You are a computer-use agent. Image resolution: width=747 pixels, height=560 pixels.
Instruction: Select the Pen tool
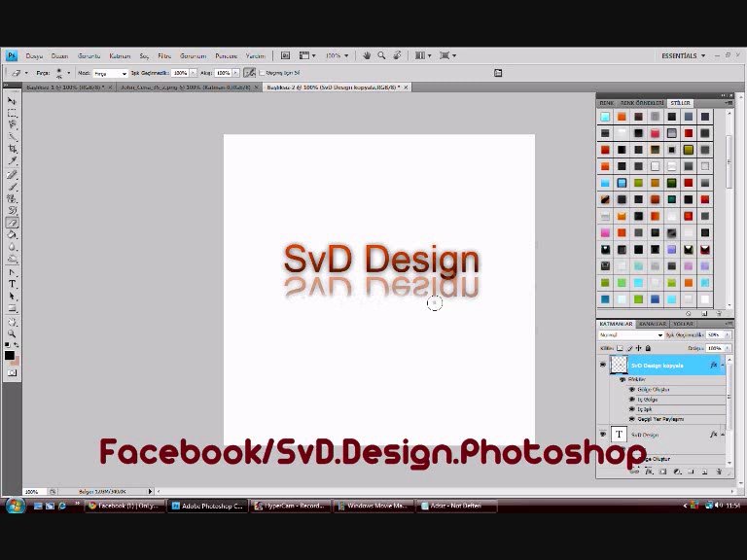[x=12, y=272]
